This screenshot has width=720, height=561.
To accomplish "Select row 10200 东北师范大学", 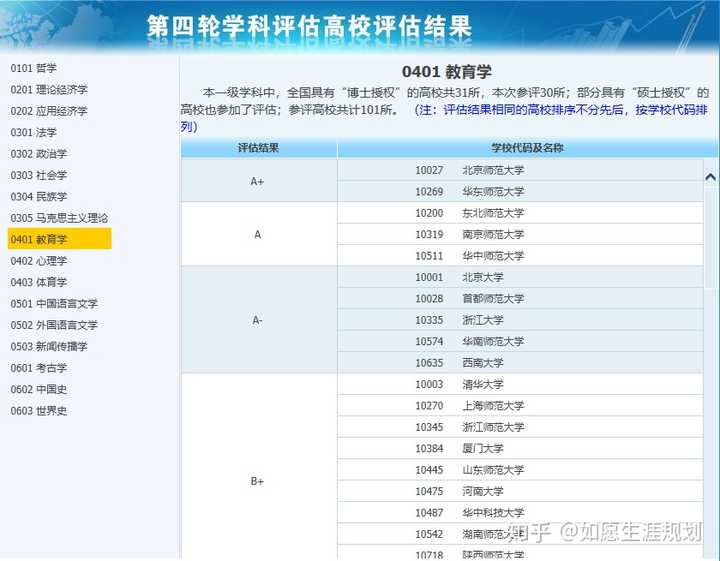I will tap(520, 213).
